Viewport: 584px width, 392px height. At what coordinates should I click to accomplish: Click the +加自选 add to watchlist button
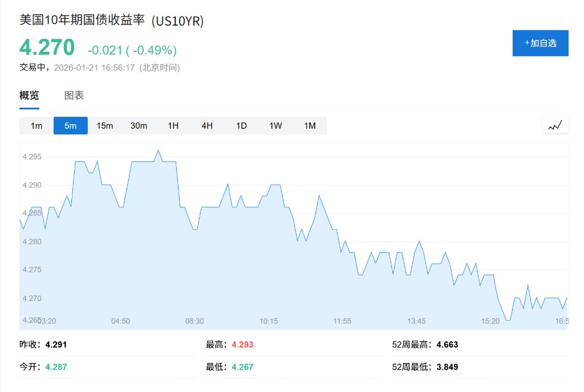540,43
